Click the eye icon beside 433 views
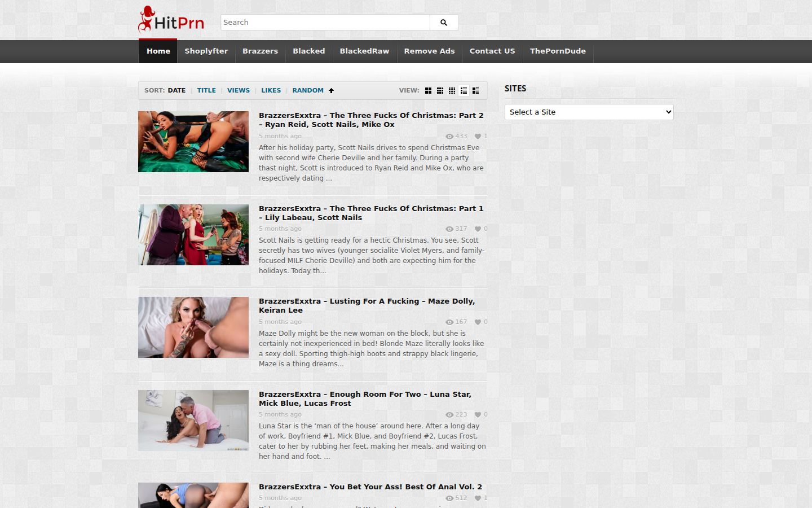The height and width of the screenshot is (508, 812). [449, 136]
